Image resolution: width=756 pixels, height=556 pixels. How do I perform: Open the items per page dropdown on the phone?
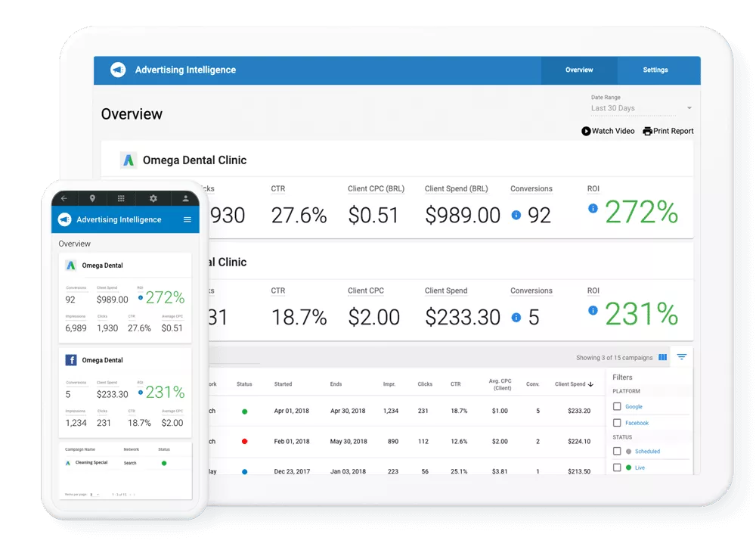click(94, 494)
